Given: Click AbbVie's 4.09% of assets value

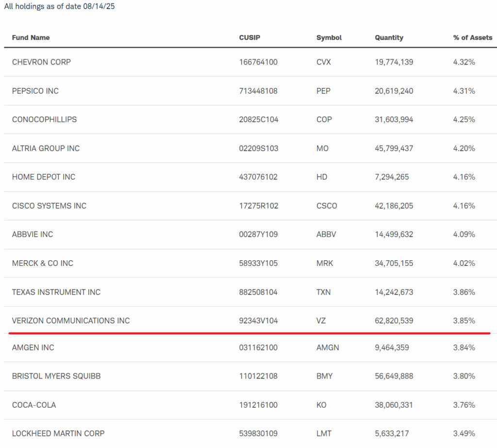Looking at the screenshot, I should pyautogui.click(x=464, y=234).
